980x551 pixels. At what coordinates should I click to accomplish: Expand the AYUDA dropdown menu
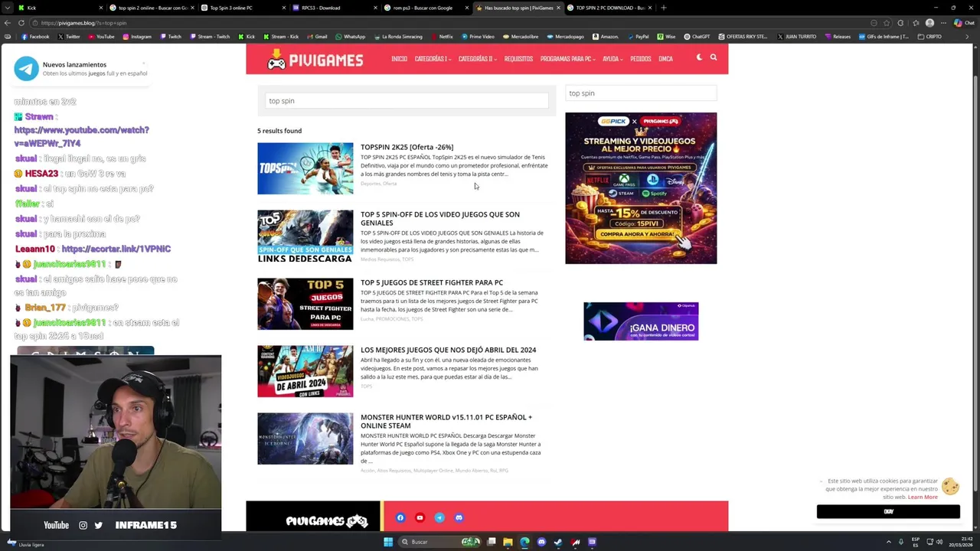click(x=612, y=59)
